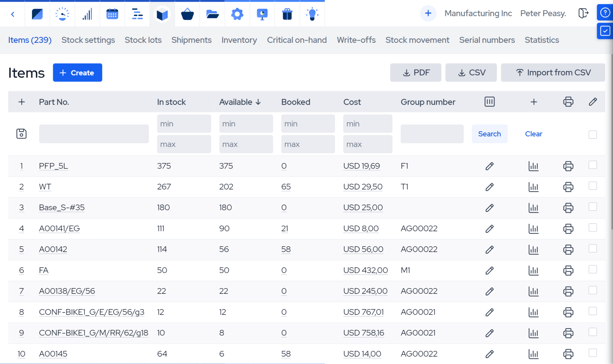The image size is (613, 364).
Task: Open the Shipments tab
Action: point(191,40)
